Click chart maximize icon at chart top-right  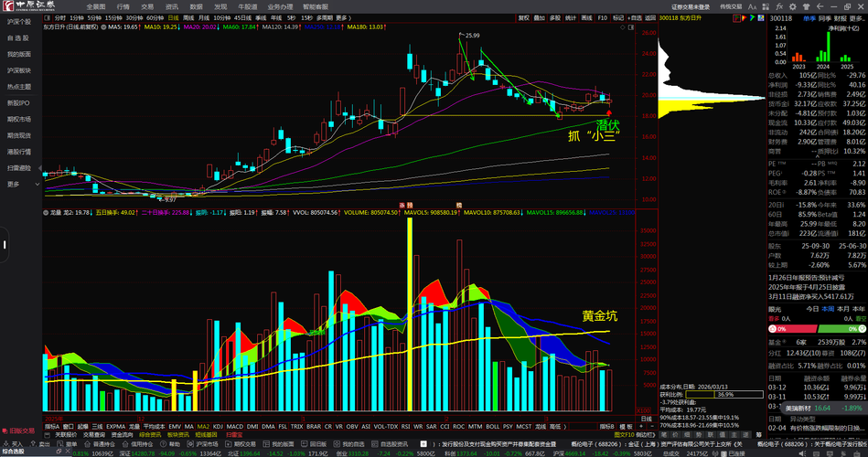pyautogui.click(x=631, y=27)
